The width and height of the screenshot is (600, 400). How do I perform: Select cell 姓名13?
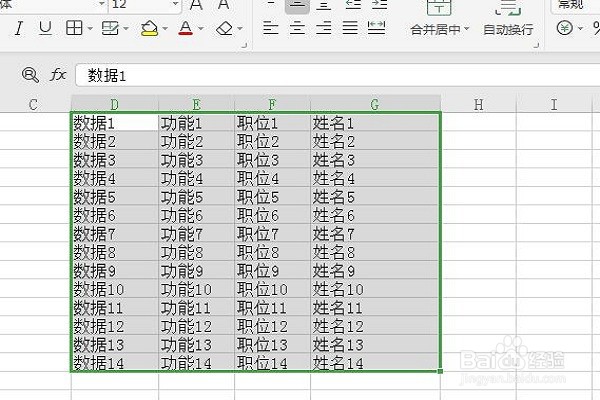[x=375, y=344]
